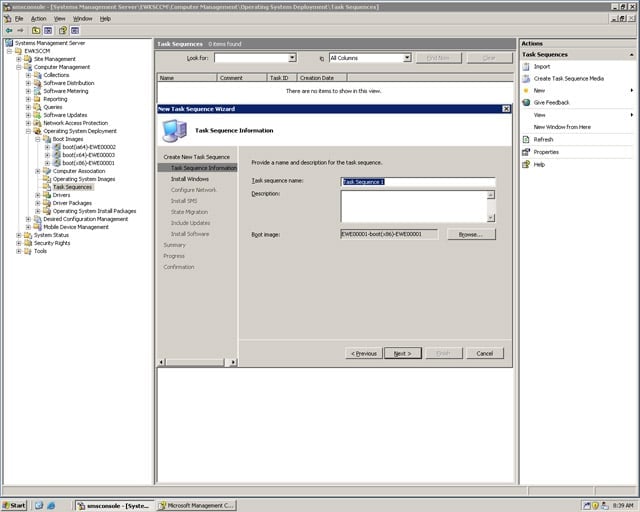Select Operating System Images tree item
The width and height of the screenshot is (640, 512).
[x=84, y=179]
